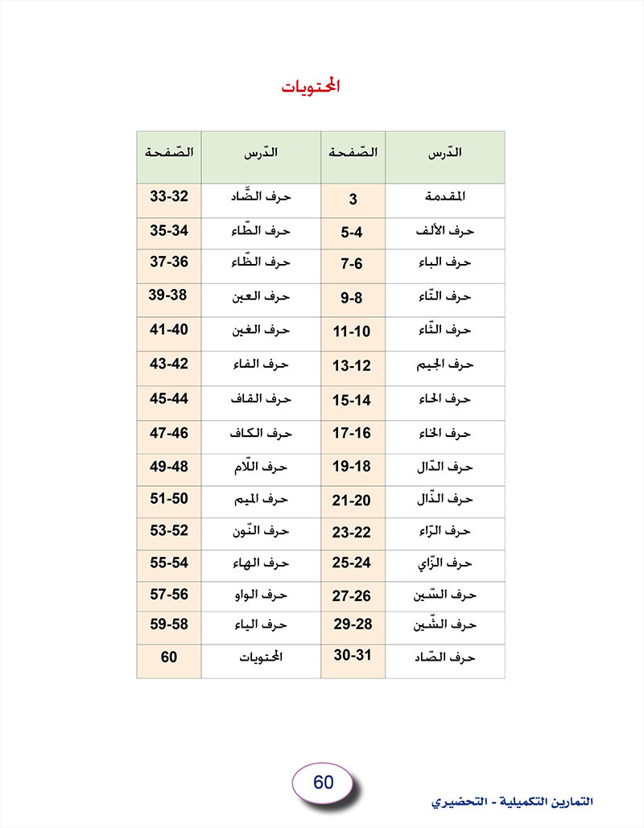Screen dimensions: 644x828
Task: Open the حرف الرّاء lesson entry
Action: click(x=444, y=531)
